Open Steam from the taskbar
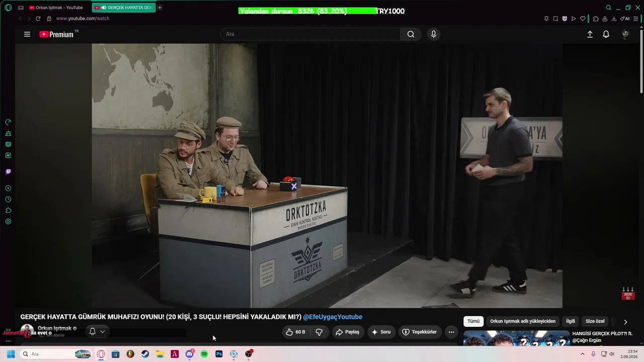Image resolution: width=644 pixels, height=362 pixels. [x=145, y=354]
